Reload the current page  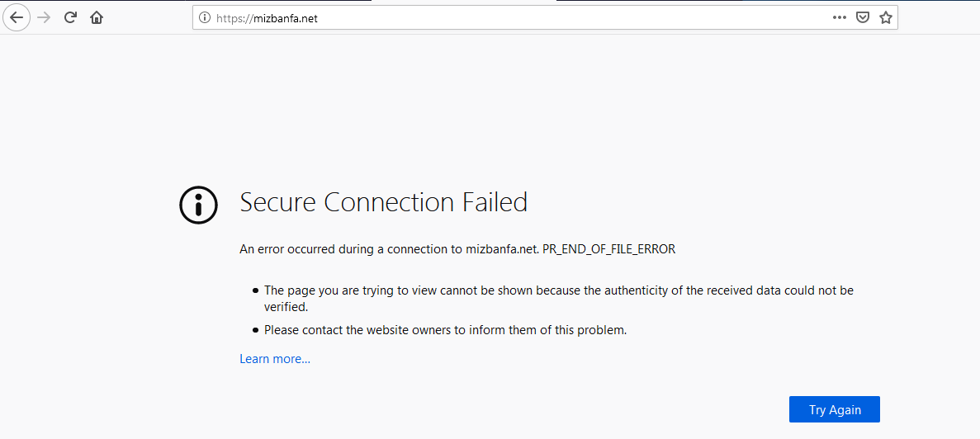[70, 17]
